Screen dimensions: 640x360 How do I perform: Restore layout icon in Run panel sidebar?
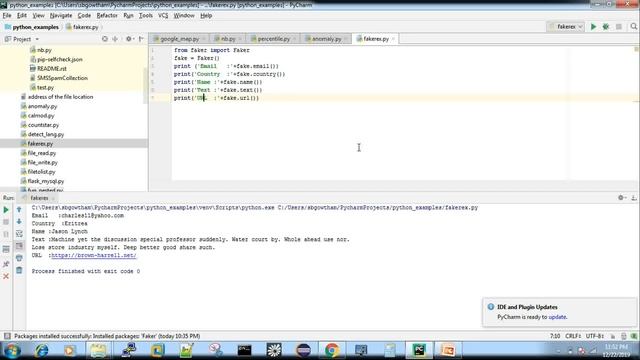tap(6, 249)
